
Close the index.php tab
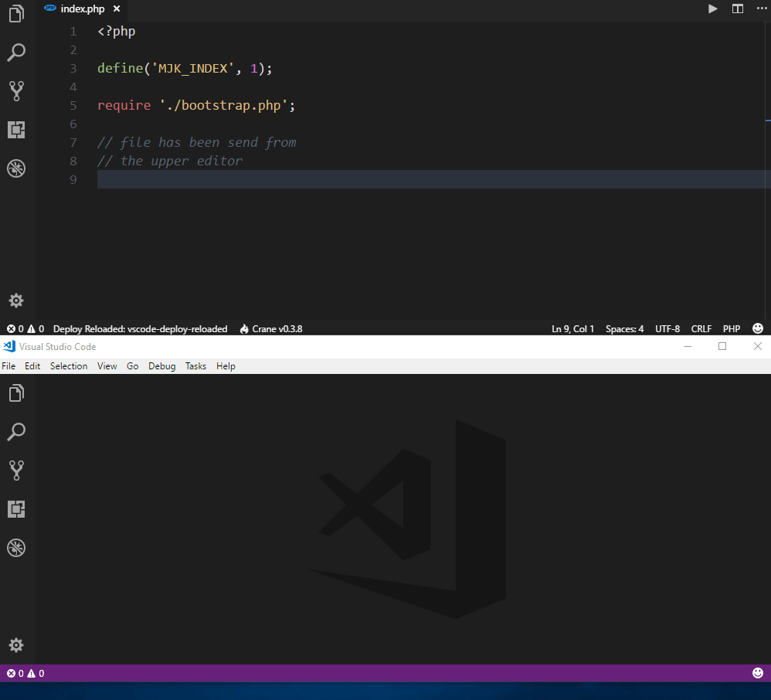click(117, 8)
